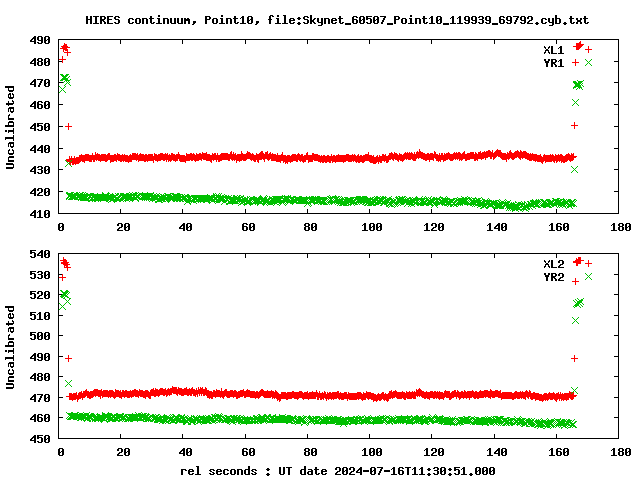The image size is (640, 480).
Task: Click the 80 x-axis tick label under bottom plot
Action: click(x=310, y=452)
